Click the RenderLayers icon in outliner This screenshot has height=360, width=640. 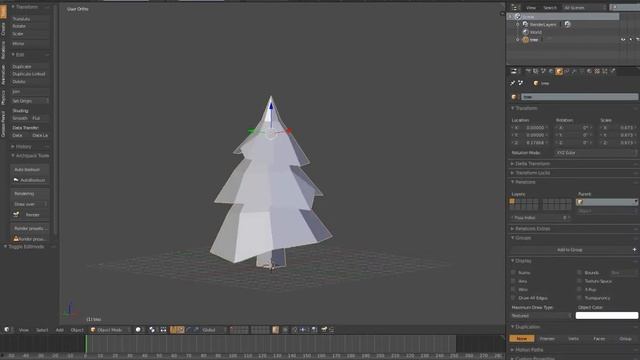(526, 24)
